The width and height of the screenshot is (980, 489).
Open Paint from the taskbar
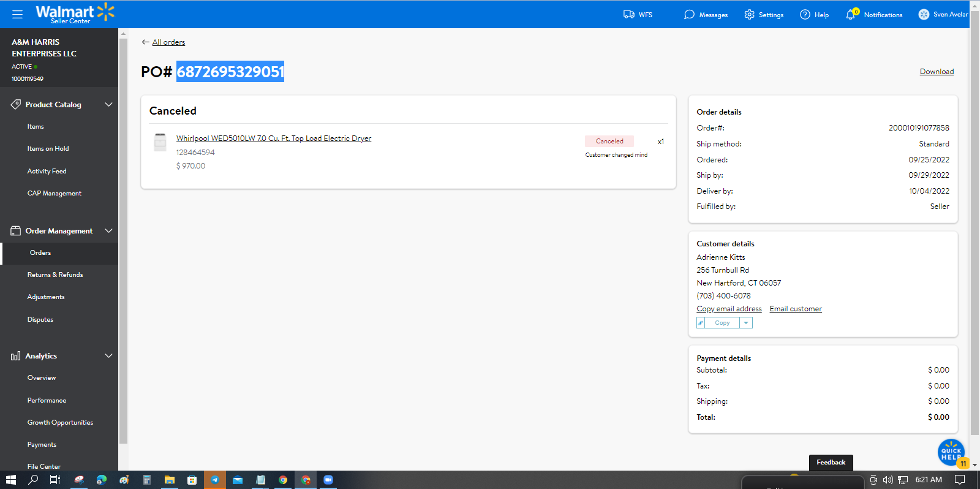click(x=124, y=480)
